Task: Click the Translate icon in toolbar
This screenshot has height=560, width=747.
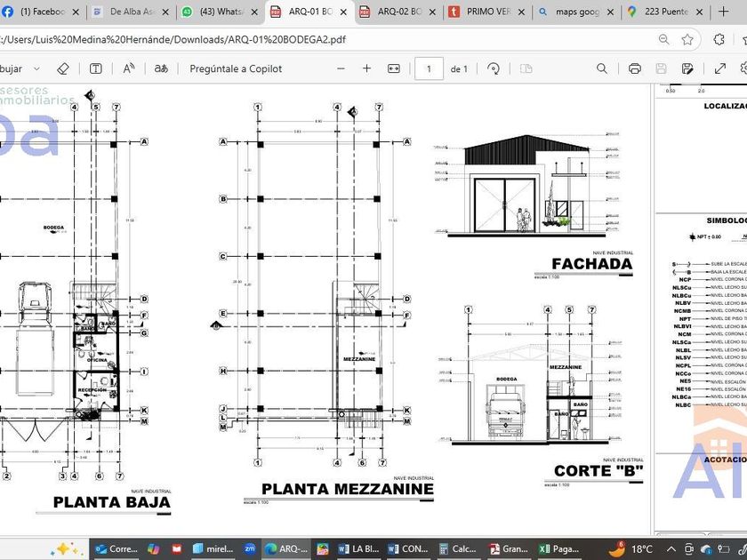Action: tap(161, 68)
